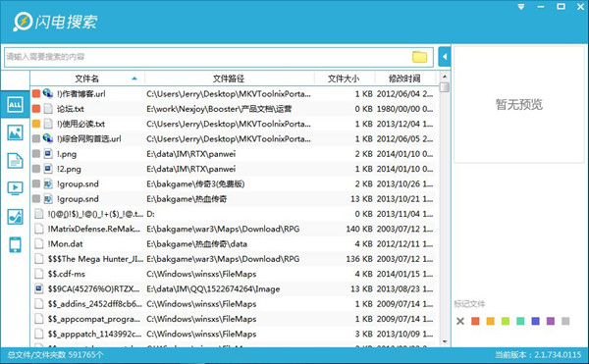Click the scrollbar up arrow
Image resolution: width=589 pixels, height=364 pixels.
coord(445,77)
